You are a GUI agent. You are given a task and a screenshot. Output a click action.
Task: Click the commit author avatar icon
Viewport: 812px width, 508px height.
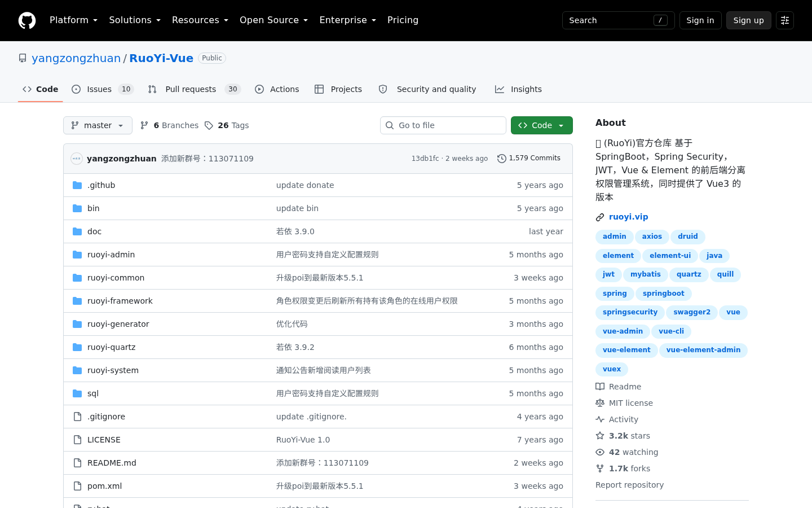click(x=77, y=159)
